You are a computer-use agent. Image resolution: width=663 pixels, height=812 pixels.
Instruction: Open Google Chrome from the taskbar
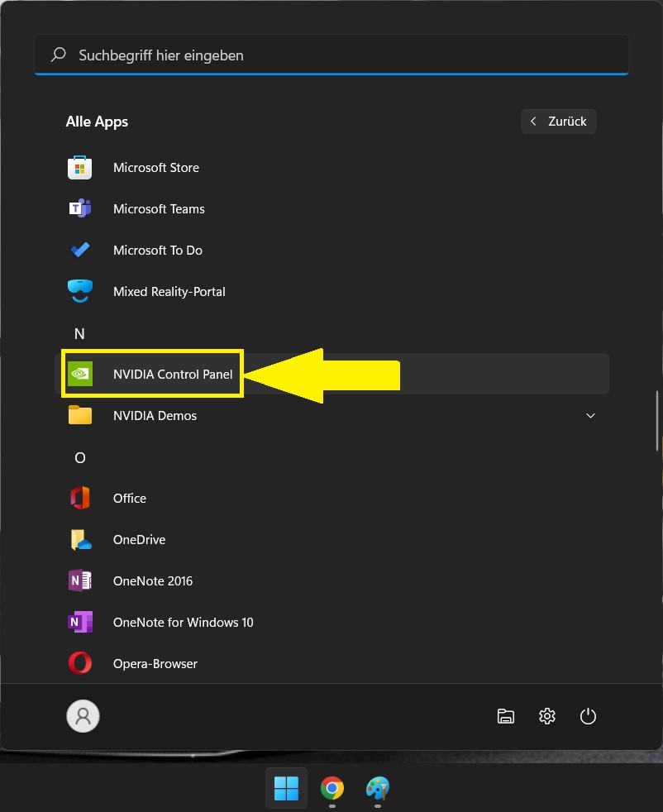click(x=332, y=788)
